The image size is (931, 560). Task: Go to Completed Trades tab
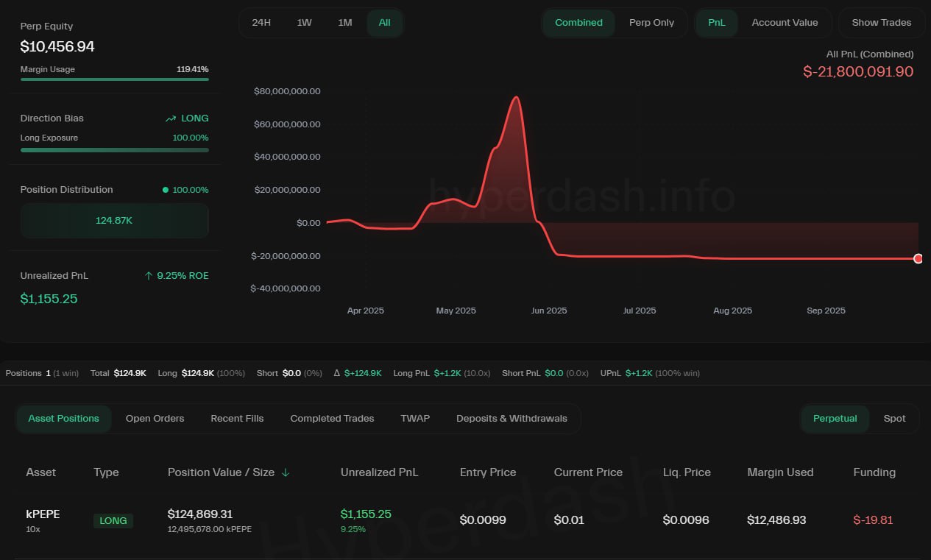[x=332, y=419]
